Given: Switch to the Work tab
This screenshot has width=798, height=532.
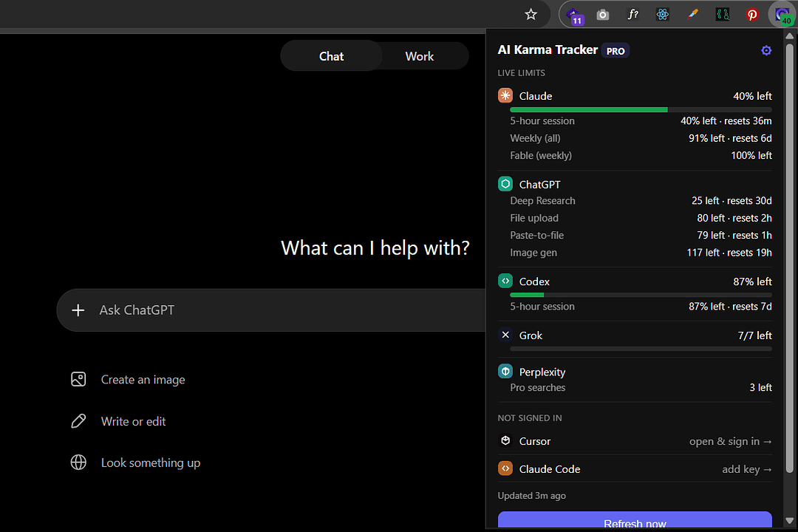Looking at the screenshot, I should tap(420, 56).
